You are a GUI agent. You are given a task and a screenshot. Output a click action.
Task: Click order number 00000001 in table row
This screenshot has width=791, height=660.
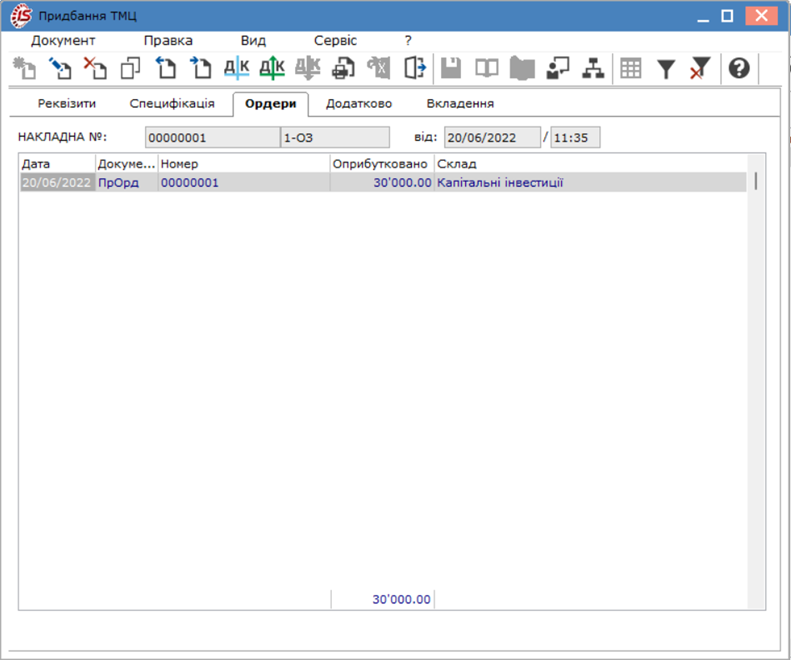click(x=244, y=182)
